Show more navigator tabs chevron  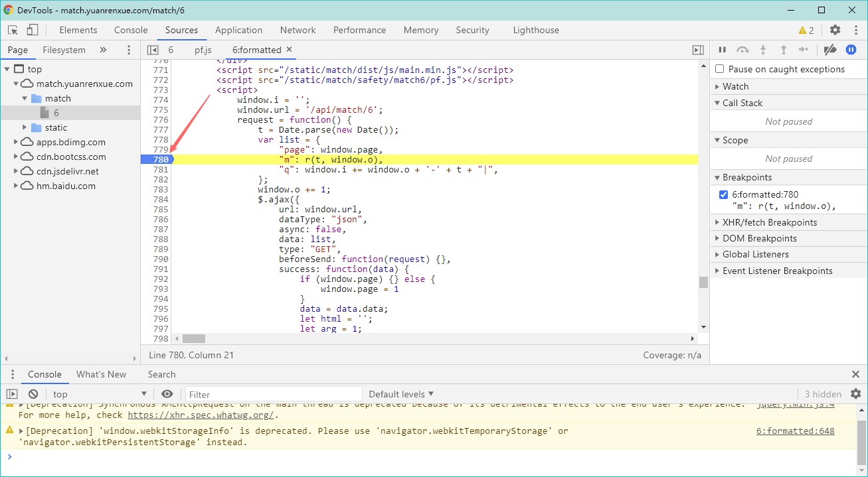tap(103, 50)
